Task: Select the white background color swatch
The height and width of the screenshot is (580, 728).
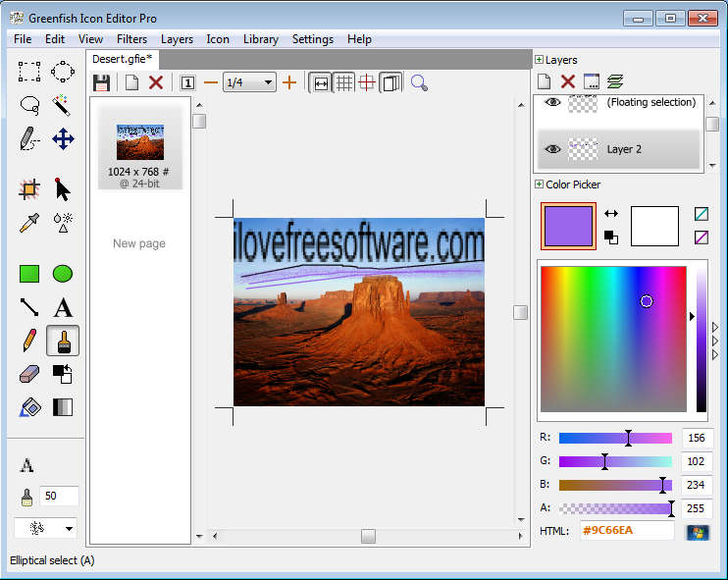Action: pyautogui.click(x=654, y=226)
